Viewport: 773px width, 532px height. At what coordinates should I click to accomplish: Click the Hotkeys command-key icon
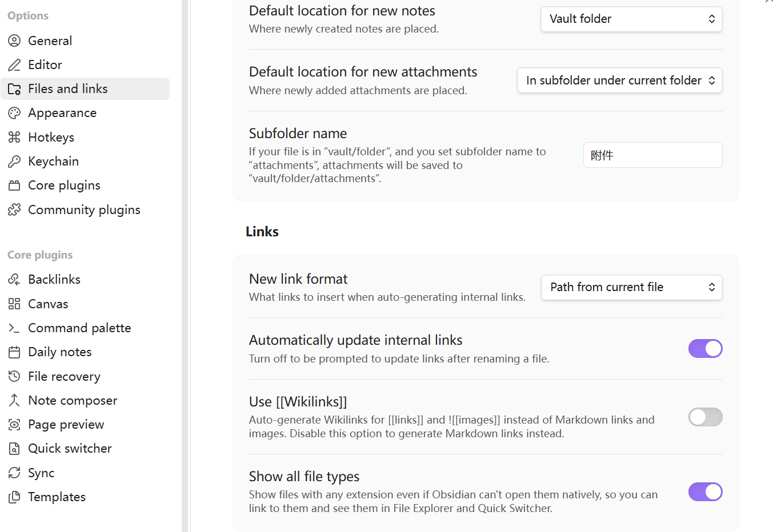click(x=14, y=137)
